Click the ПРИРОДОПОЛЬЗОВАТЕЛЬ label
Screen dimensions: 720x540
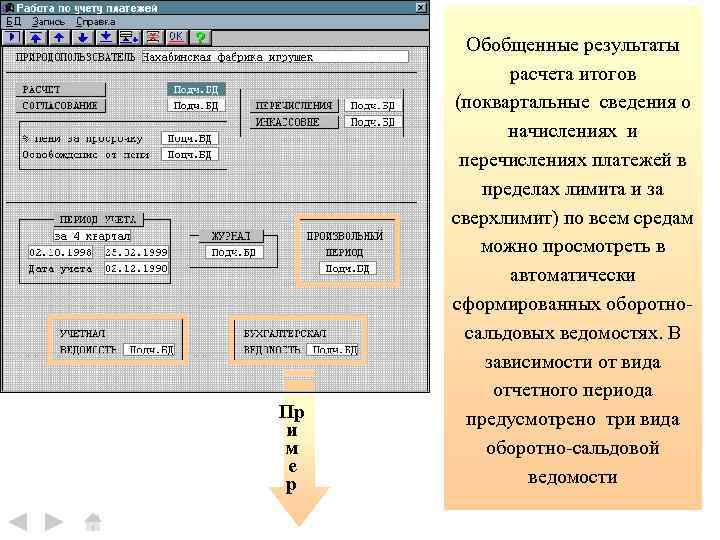[76, 57]
